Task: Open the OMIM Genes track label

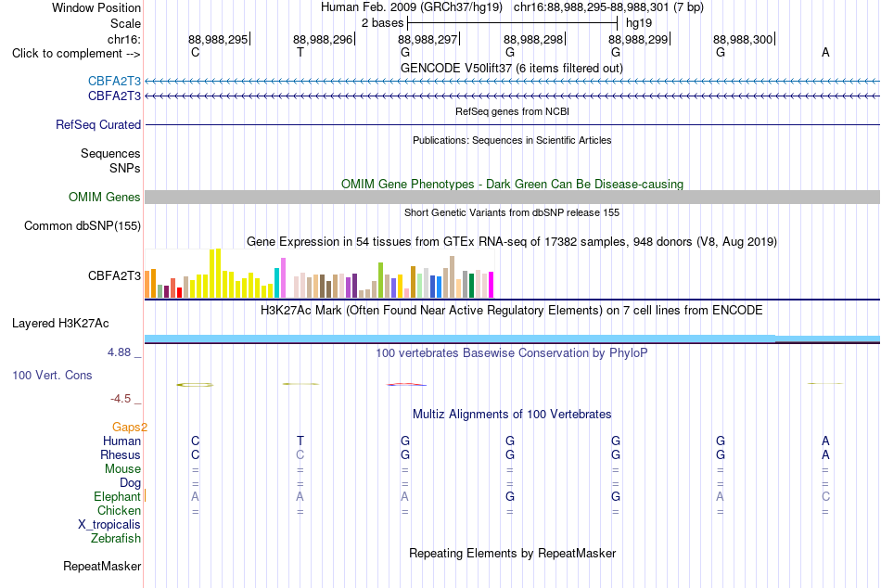Action: click(104, 198)
